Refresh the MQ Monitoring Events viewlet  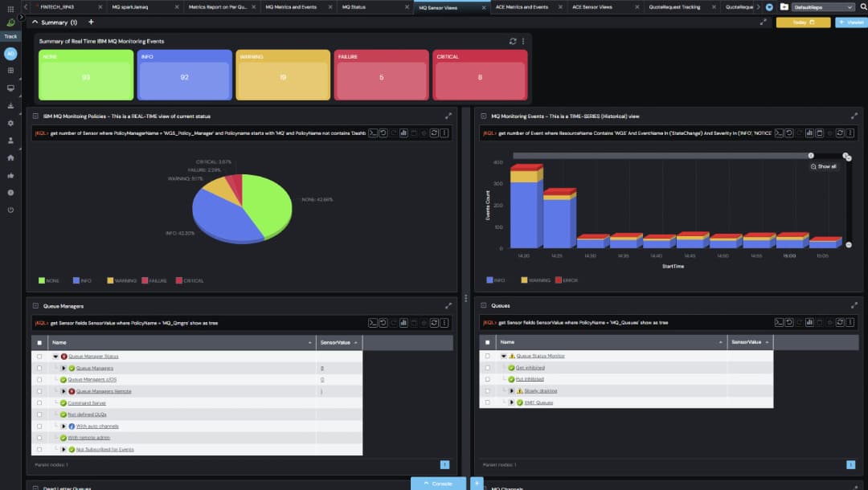839,134
